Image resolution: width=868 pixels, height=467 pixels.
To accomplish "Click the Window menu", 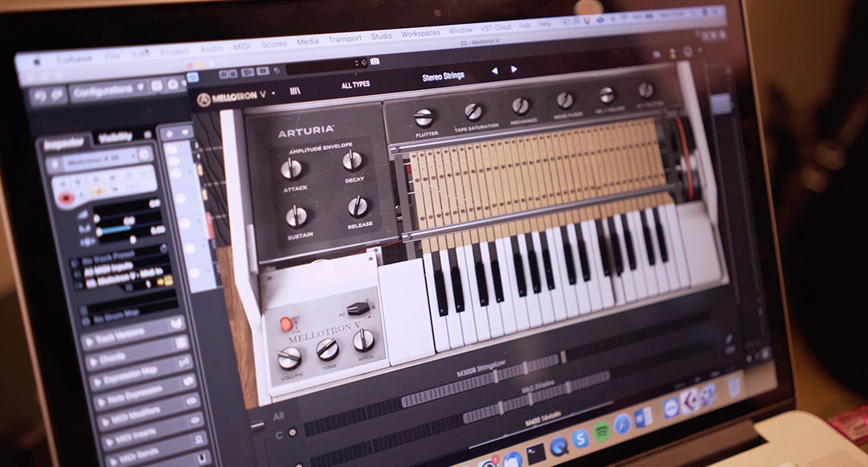I will tap(460, 31).
